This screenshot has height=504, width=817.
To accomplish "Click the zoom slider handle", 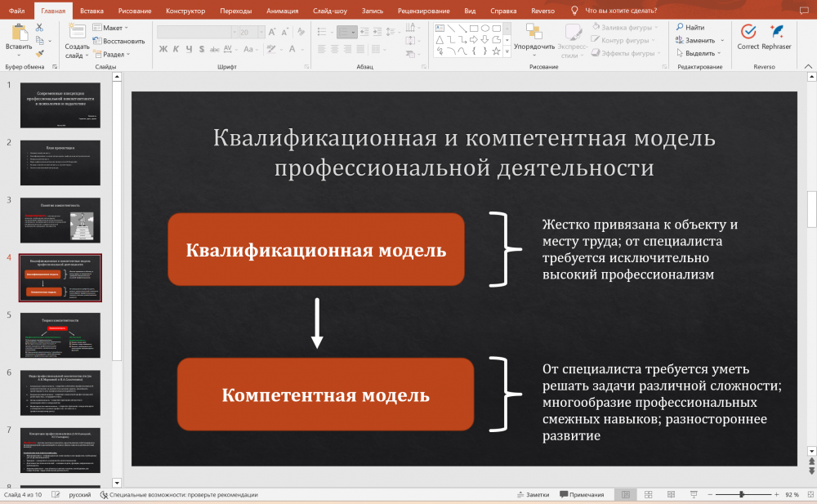I will (x=741, y=495).
